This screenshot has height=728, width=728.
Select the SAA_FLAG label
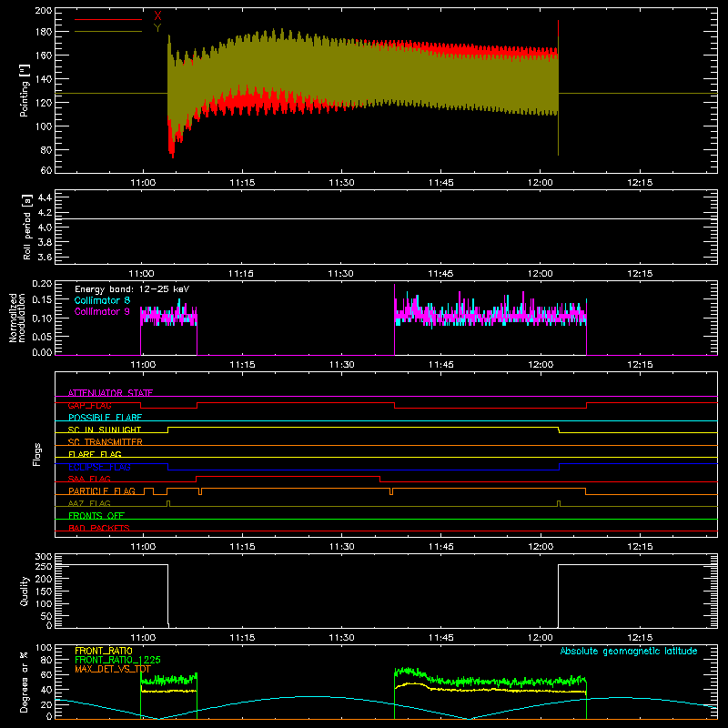click(x=89, y=479)
